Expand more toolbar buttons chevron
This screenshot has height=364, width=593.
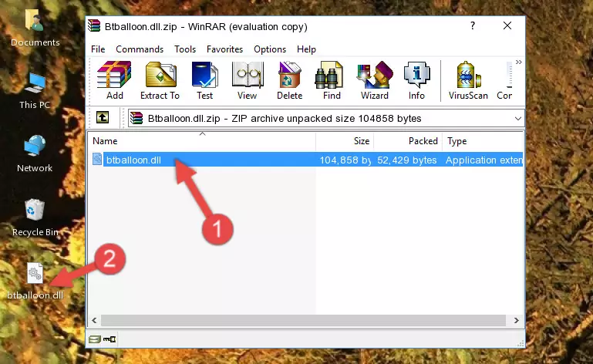click(518, 62)
